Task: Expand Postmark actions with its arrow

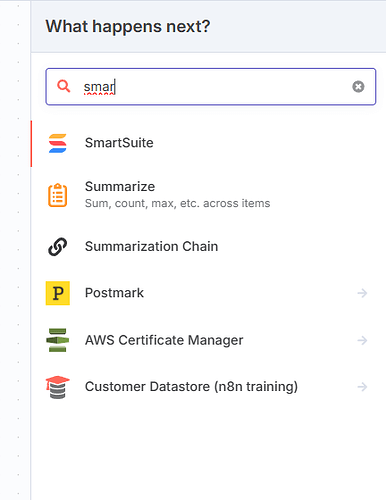Action: (362, 293)
